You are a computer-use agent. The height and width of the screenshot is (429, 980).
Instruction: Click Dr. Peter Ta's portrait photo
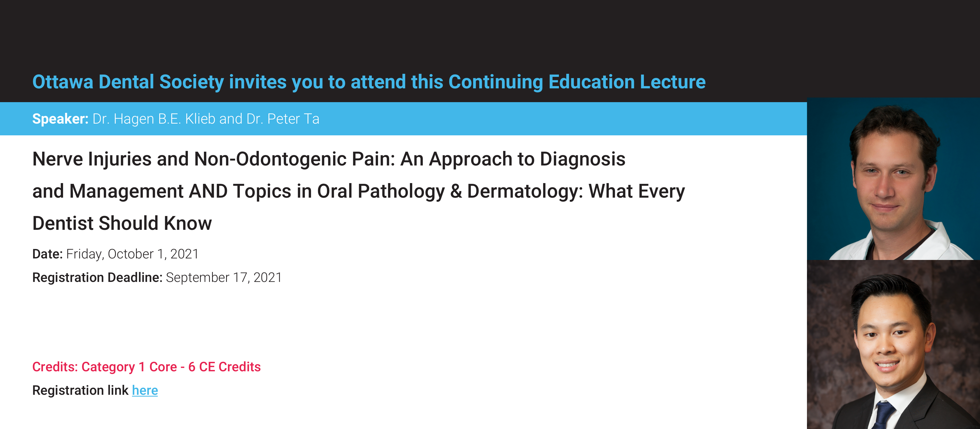[x=893, y=344]
